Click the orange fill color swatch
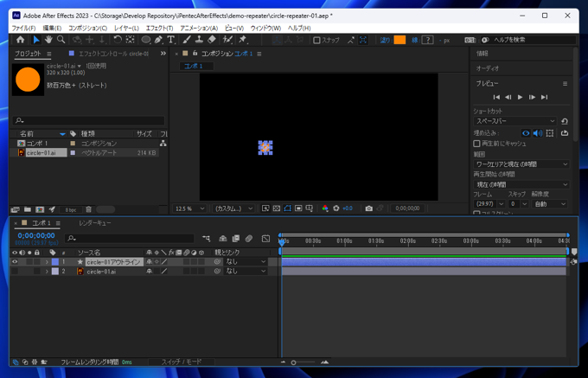 [399, 40]
